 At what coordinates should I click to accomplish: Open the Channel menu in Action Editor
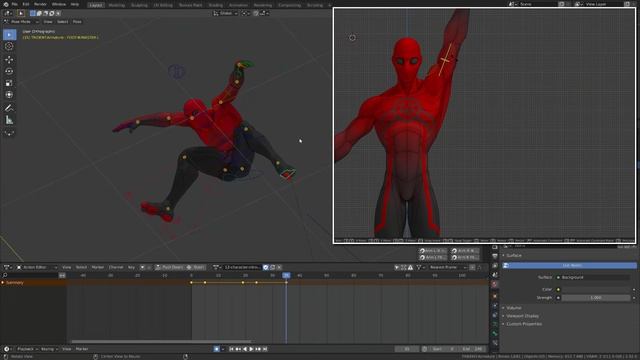116,267
